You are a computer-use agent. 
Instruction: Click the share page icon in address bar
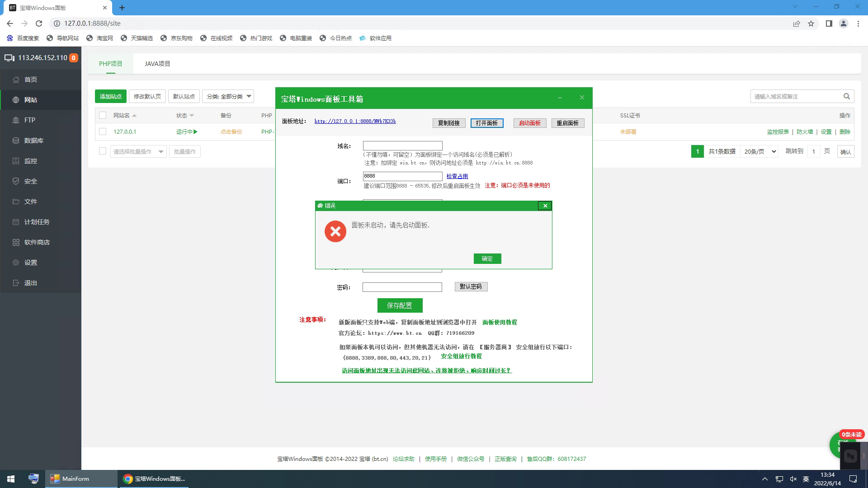(797, 23)
